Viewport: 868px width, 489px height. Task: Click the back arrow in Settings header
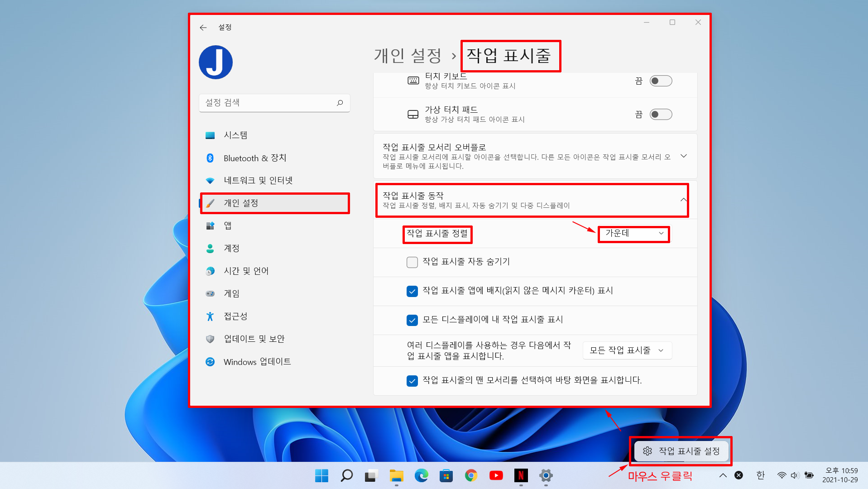click(203, 28)
